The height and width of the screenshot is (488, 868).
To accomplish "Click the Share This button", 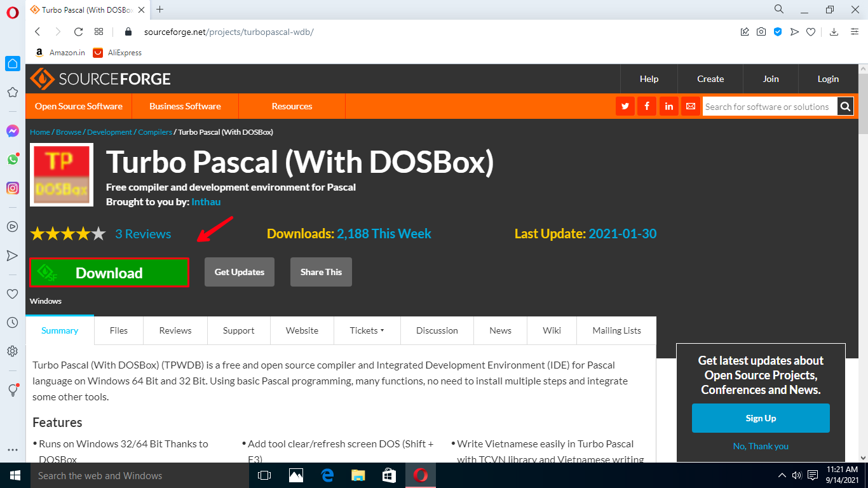I will (321, 272).
